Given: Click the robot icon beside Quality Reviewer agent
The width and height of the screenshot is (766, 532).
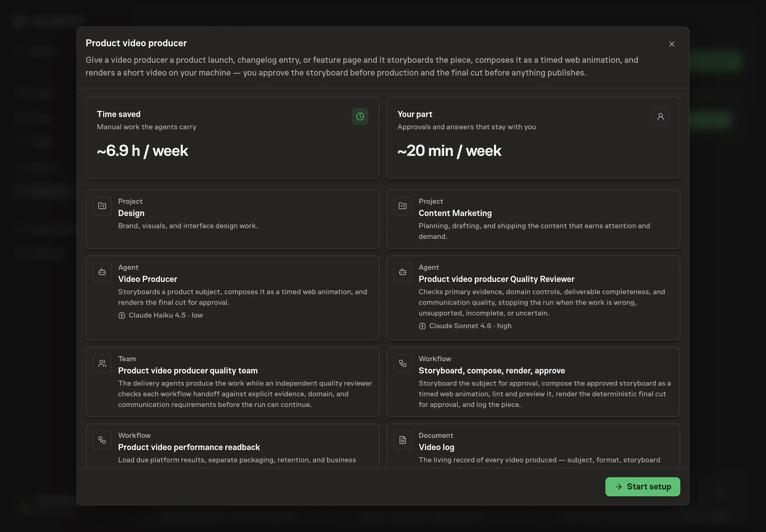Looking at the screenshot, I should [403, 272].
